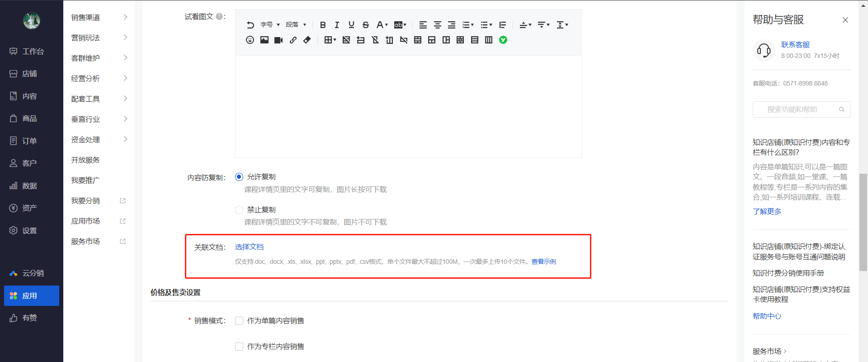Click the 查看示例 link
The width and height of the screenshot is (868, 362).
543,262
